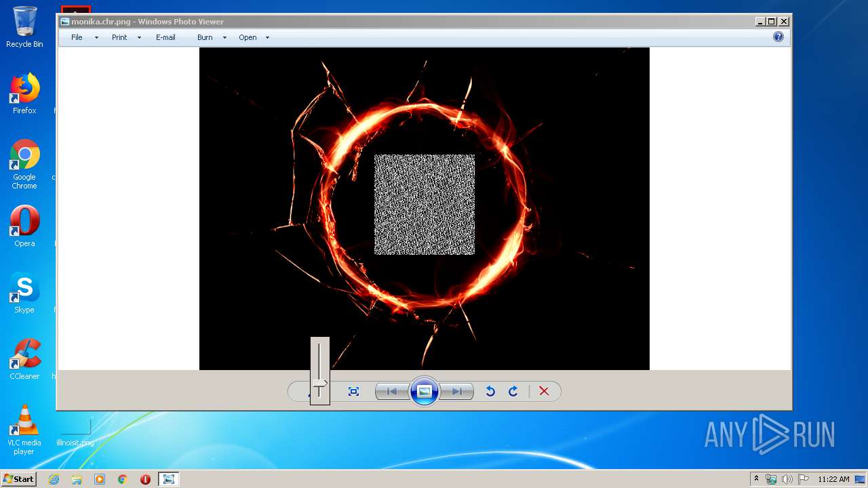Select the CCleaner desktop icon
This screenshot has width=868, height=488.
(24, 359)
